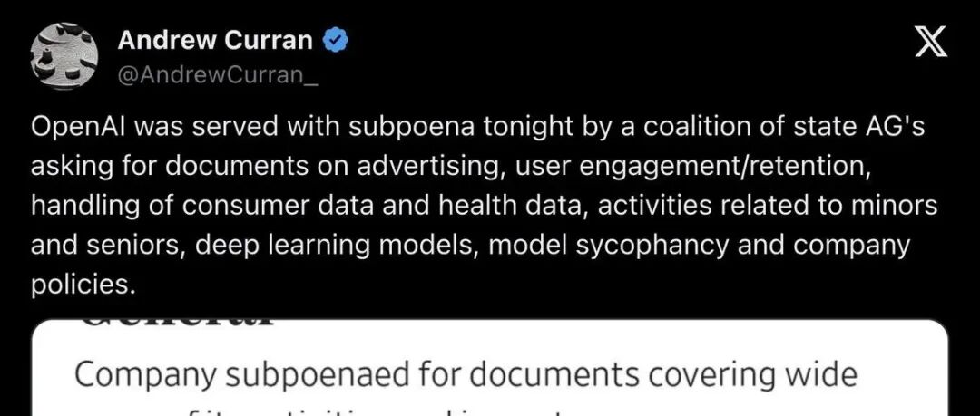
Task: Click the blue verified checkmark badge
Action: click(335, 41)
